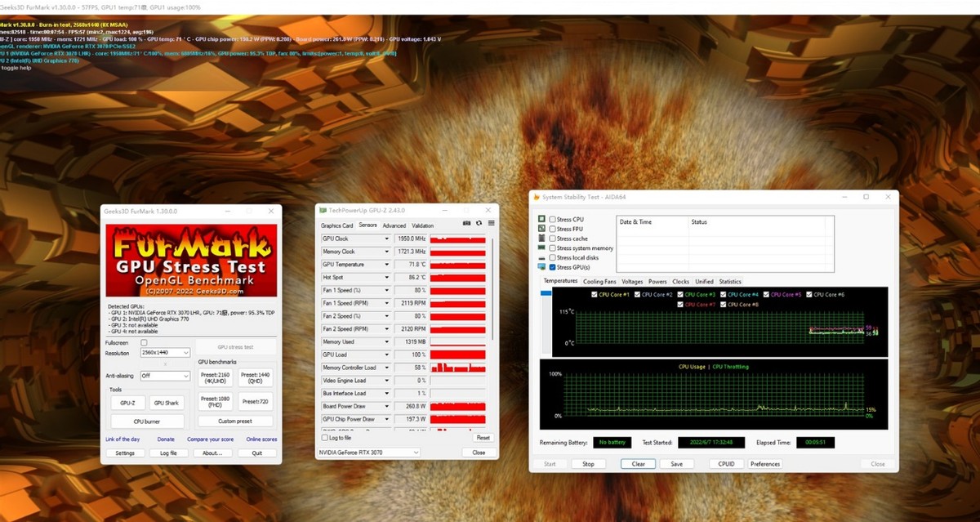Start the CPU burner tool

(148, 421)
